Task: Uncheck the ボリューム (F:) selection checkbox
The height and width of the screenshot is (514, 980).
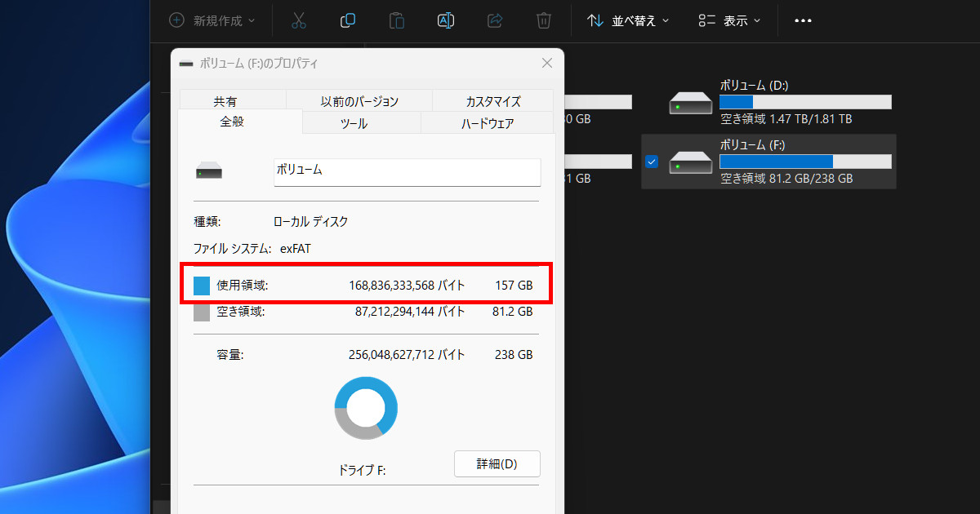Action: coord(651,162)
